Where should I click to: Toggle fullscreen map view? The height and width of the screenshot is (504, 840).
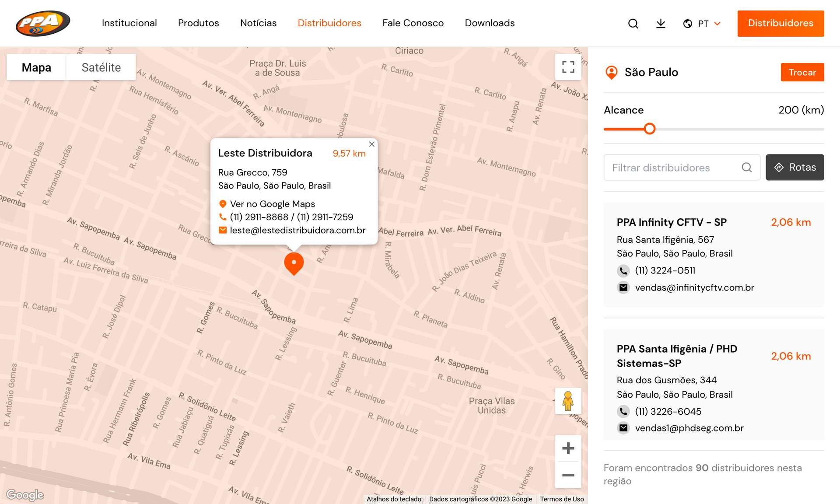(568, 67)
